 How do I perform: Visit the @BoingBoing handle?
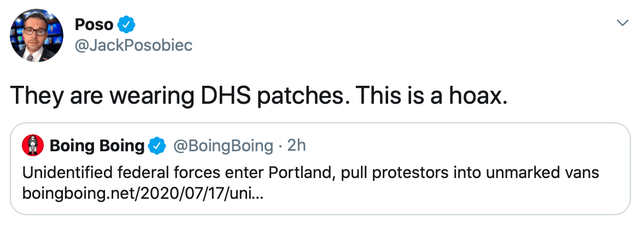[x=223, y=146]
